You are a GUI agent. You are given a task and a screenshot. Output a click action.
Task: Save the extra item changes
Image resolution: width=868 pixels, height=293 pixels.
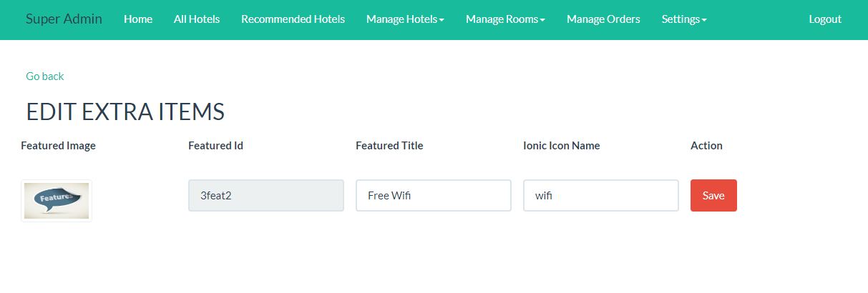713,195
